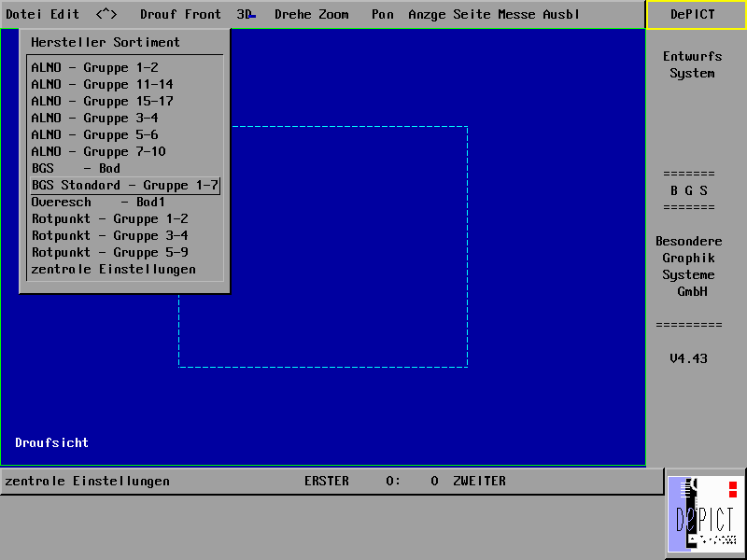Click the DePICT logo icon
747x560 pixels.
click(x=706, y=513)
